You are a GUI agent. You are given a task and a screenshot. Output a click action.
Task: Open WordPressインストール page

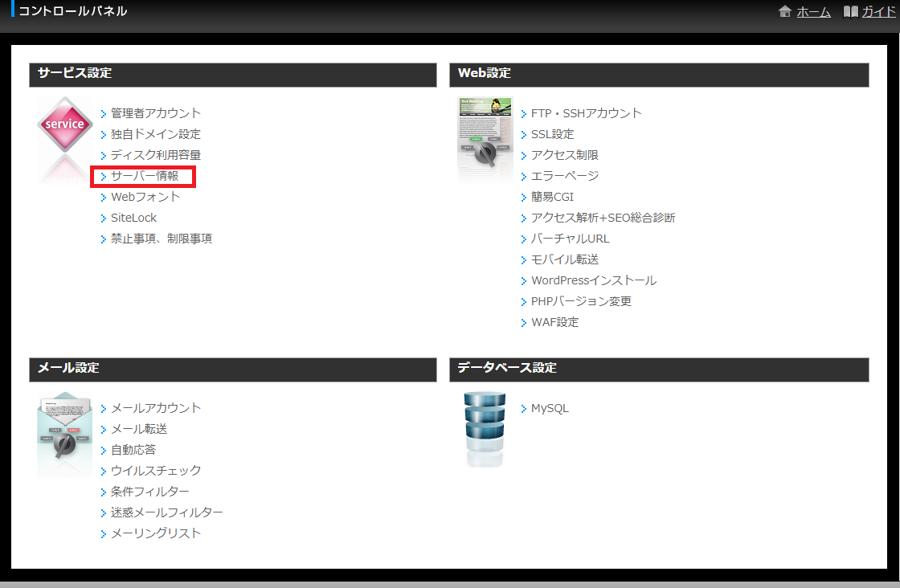(594, 280)
